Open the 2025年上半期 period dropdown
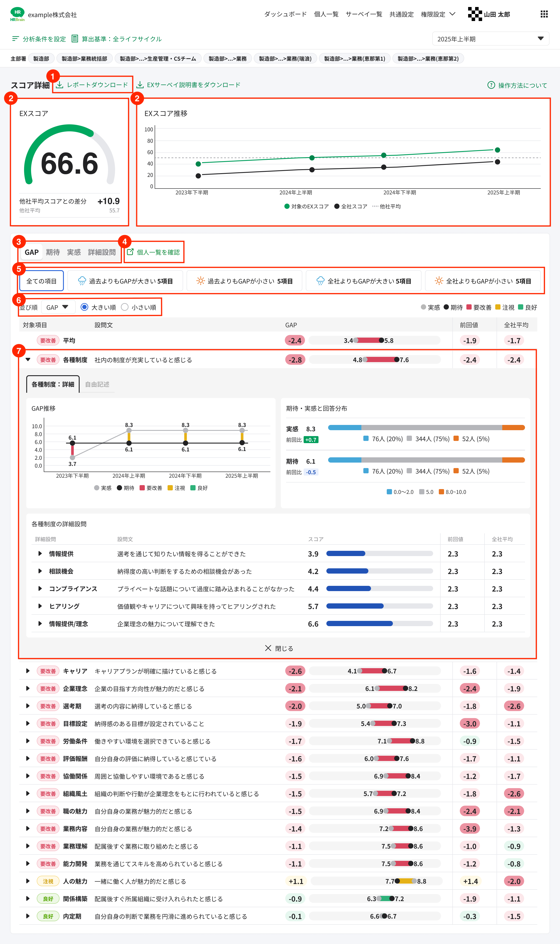Viewport: 560px width, 944px height. click(x=490, y=39)
